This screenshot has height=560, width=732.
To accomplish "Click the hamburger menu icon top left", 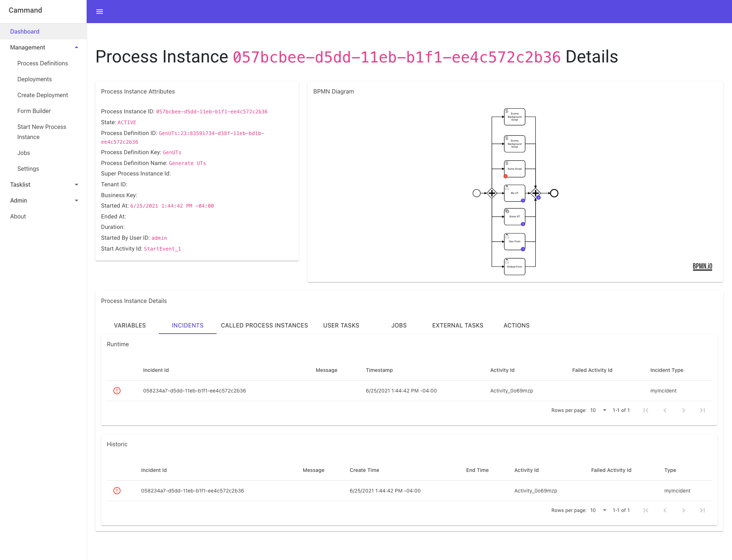I will (100, 11).
